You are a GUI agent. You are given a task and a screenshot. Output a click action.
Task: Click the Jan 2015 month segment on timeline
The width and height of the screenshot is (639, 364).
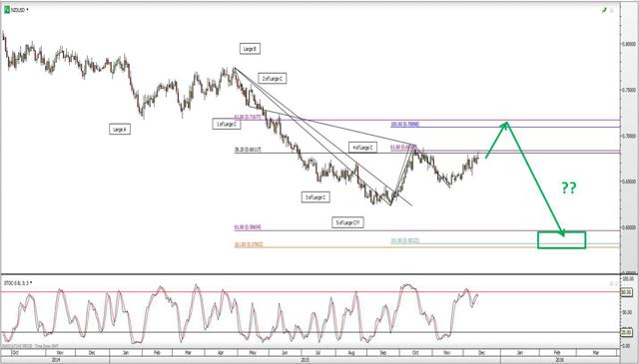coord(126,353)
